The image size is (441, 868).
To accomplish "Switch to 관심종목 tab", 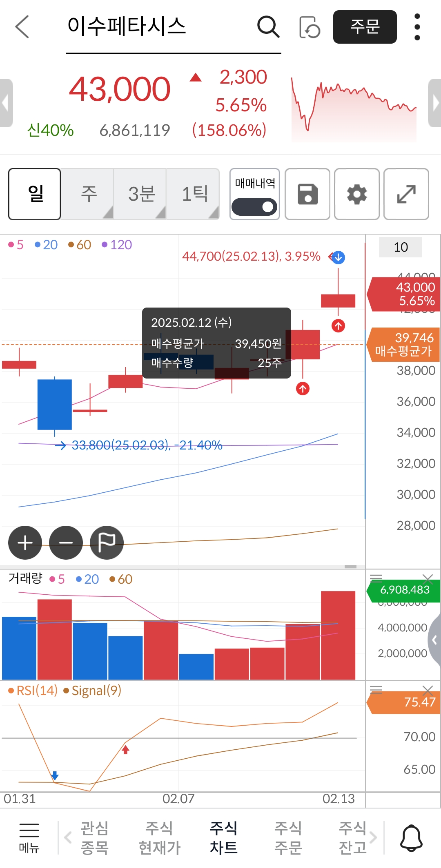I will tap(94, 838).
